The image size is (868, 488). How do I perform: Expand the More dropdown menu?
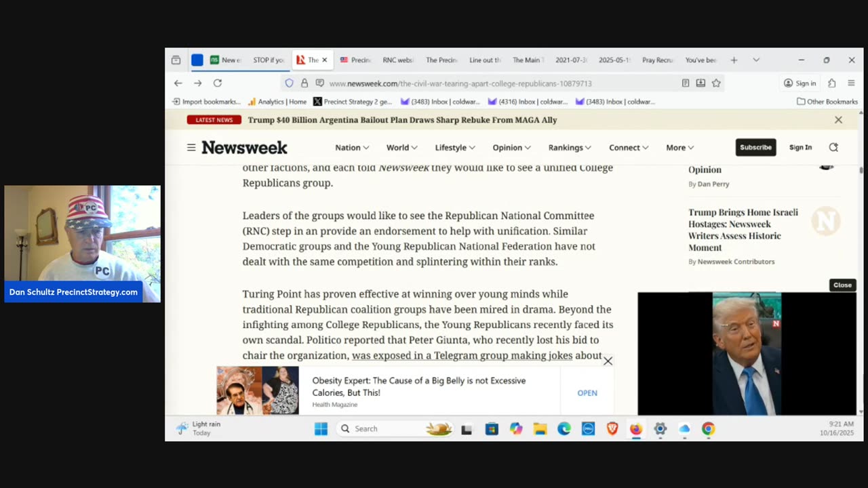tap(679, 147)
